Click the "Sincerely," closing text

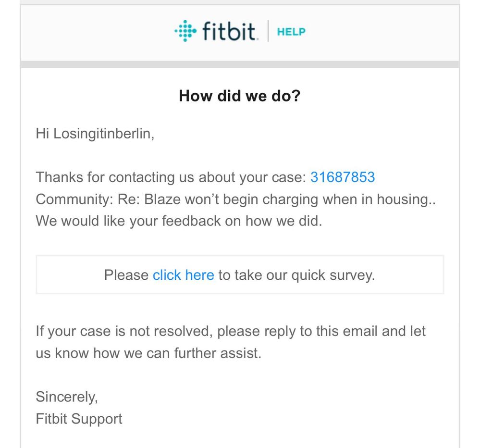pos(67,397)
